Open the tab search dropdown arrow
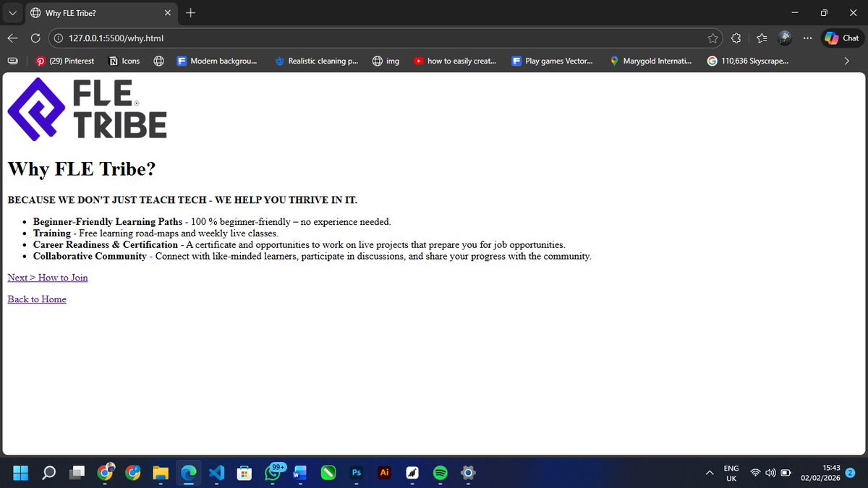The image size is (868, 488). (x=12, y=13)
